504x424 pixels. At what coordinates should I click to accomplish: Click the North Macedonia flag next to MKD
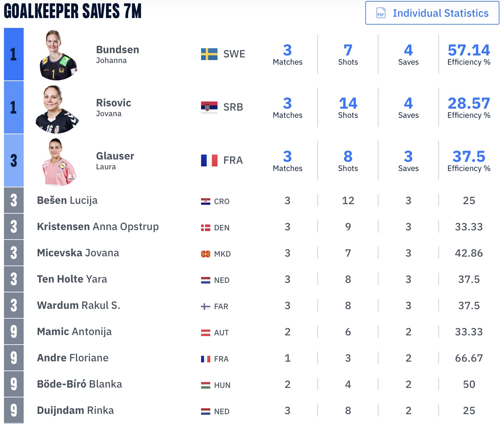(x=206, y=254)
